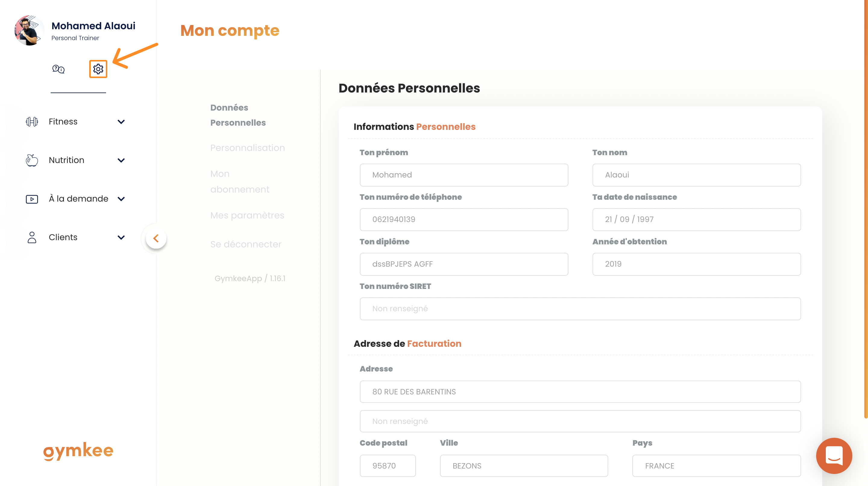868x486 pixels.
Task: Collapse the sidebar with the orange arrow
Action: click(x=156, y=238)
